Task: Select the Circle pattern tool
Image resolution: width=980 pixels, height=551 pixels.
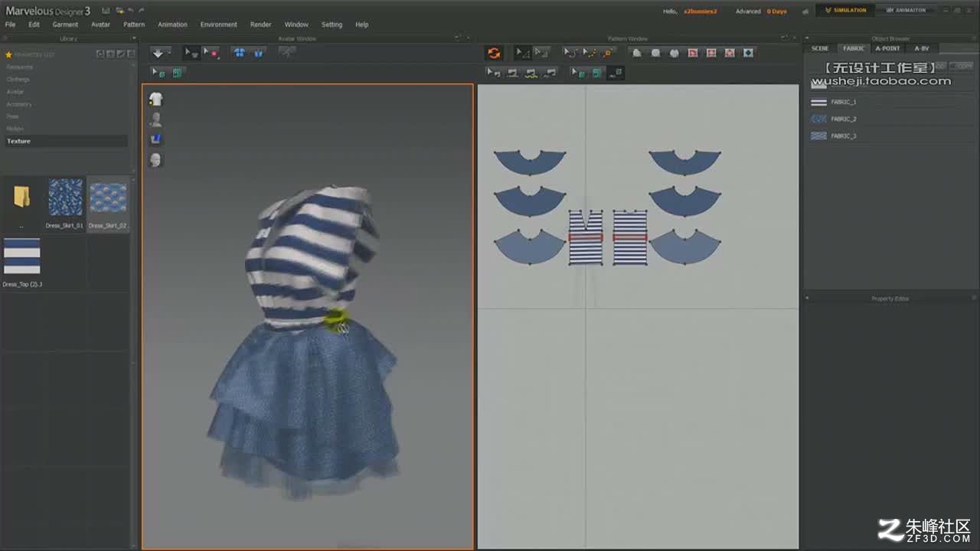Action: (x=674, y=53)
